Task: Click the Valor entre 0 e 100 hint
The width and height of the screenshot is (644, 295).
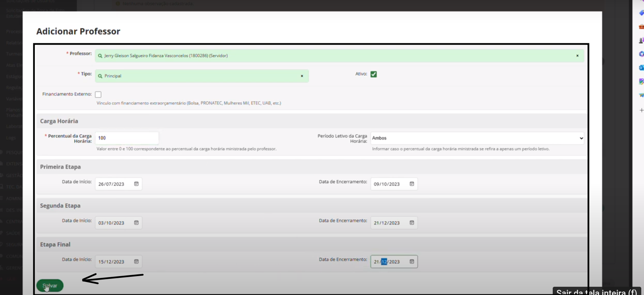Action: point(186,149)
